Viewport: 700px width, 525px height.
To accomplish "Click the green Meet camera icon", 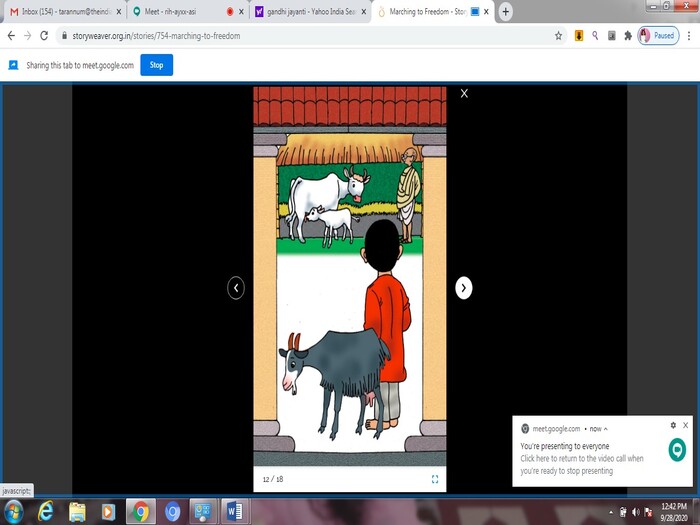I will pos(677,450).
